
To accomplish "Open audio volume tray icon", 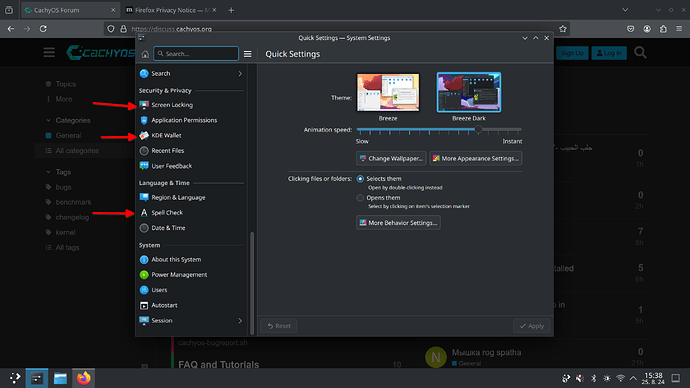I will click(x=580, y=378).
